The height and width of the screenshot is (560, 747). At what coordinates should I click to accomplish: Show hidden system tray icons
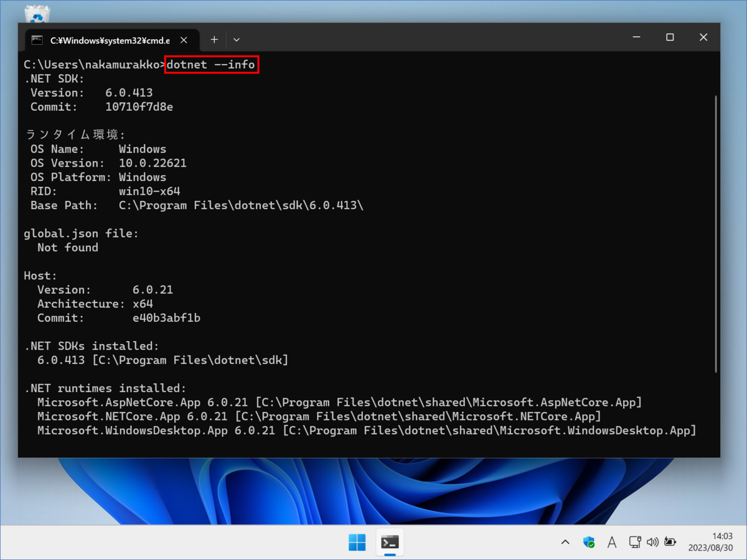coord(565,543)
